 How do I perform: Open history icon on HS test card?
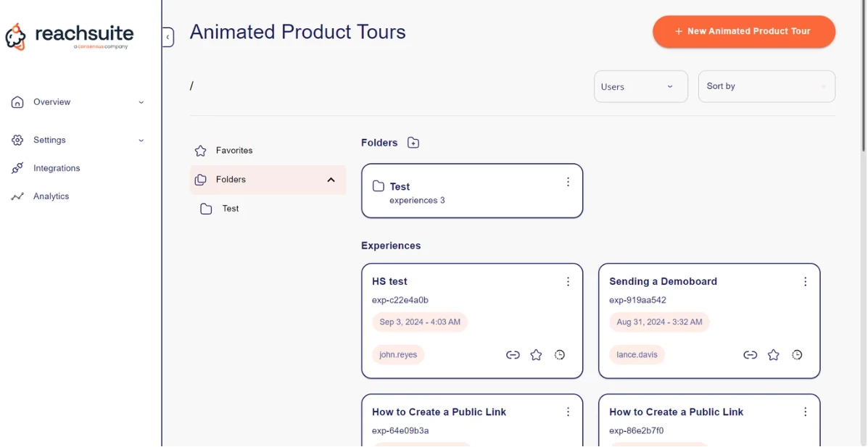point(560,355)
